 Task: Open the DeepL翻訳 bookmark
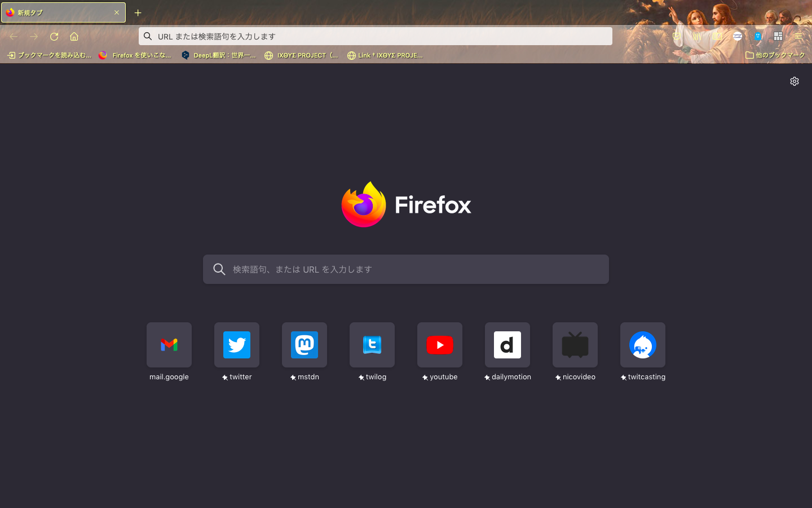[x=219, y=55]
